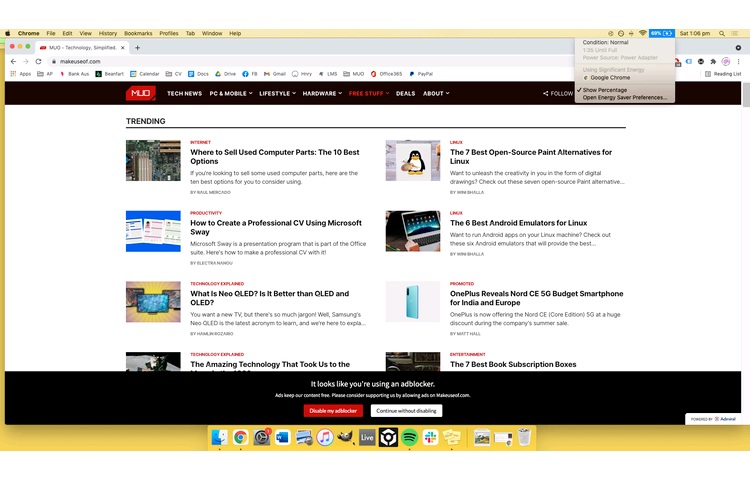Open the Bookmarks menu
Image resolution: width=750 pixels, height=483 pixels.
coord(138,33)
